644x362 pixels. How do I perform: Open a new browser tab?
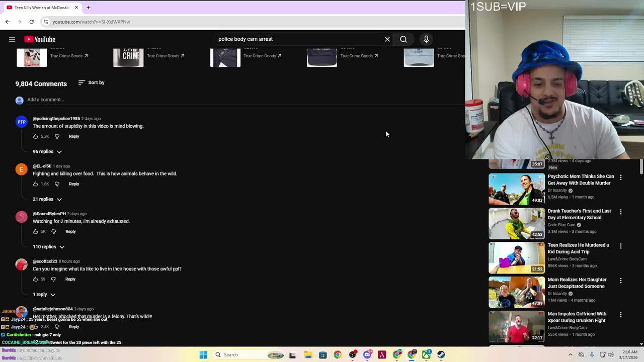point(88,8)
